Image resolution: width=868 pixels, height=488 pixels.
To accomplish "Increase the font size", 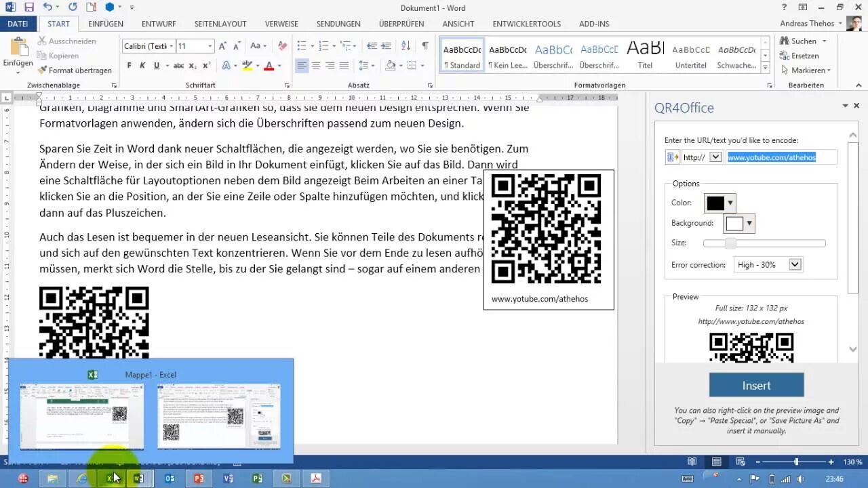I will coord(224,46).
